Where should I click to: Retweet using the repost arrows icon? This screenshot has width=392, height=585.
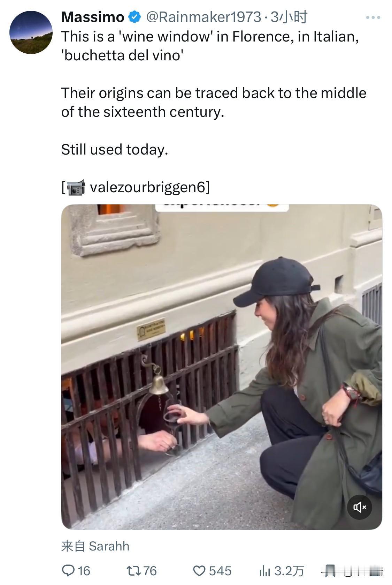tap(134, 571)
